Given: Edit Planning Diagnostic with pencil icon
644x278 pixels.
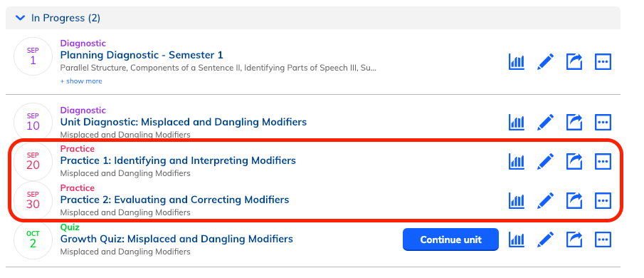Looking at the screenshot, I should point(545,62).
